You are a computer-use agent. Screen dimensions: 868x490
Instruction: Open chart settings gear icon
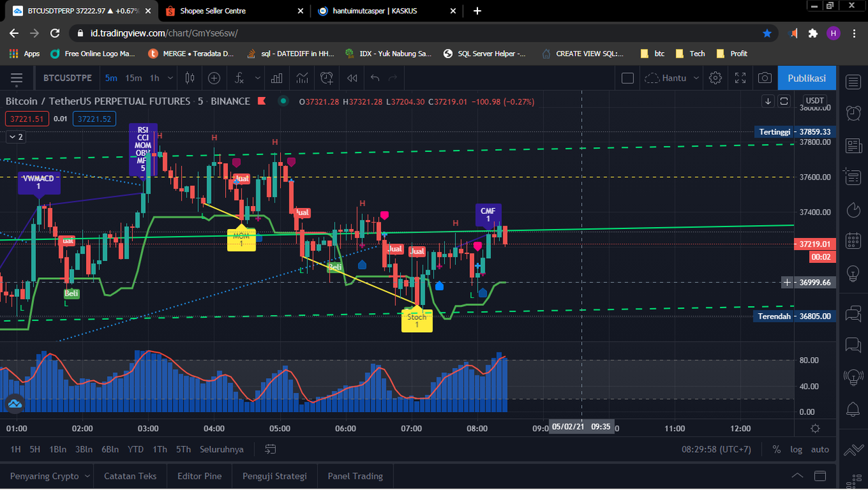pos(715,78)
